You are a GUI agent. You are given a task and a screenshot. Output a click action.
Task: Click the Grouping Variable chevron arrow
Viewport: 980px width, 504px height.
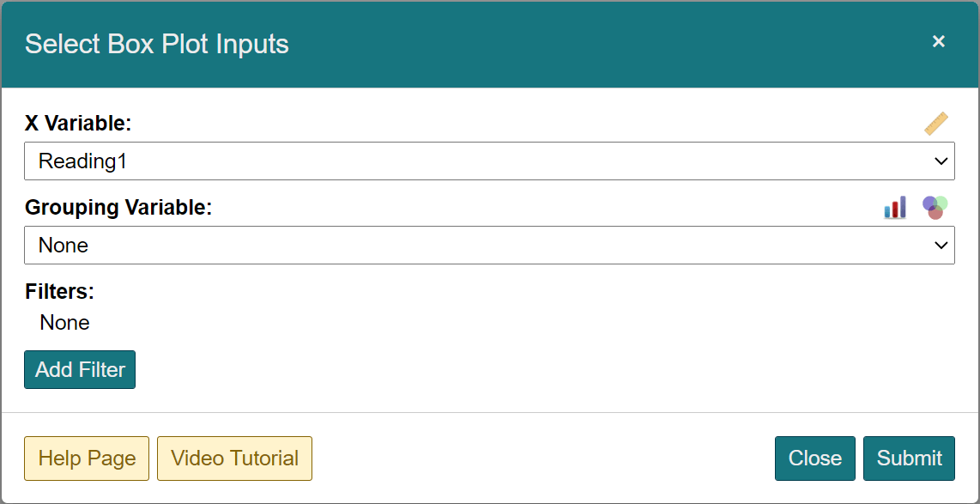[941, 245]
